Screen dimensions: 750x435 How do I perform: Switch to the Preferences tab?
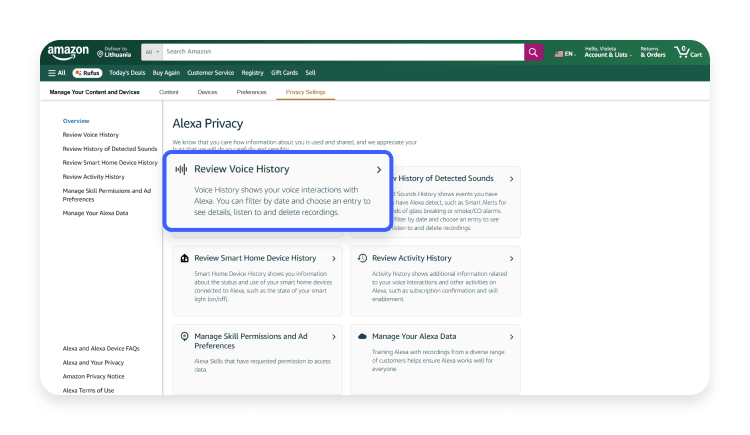pos(252,92)
